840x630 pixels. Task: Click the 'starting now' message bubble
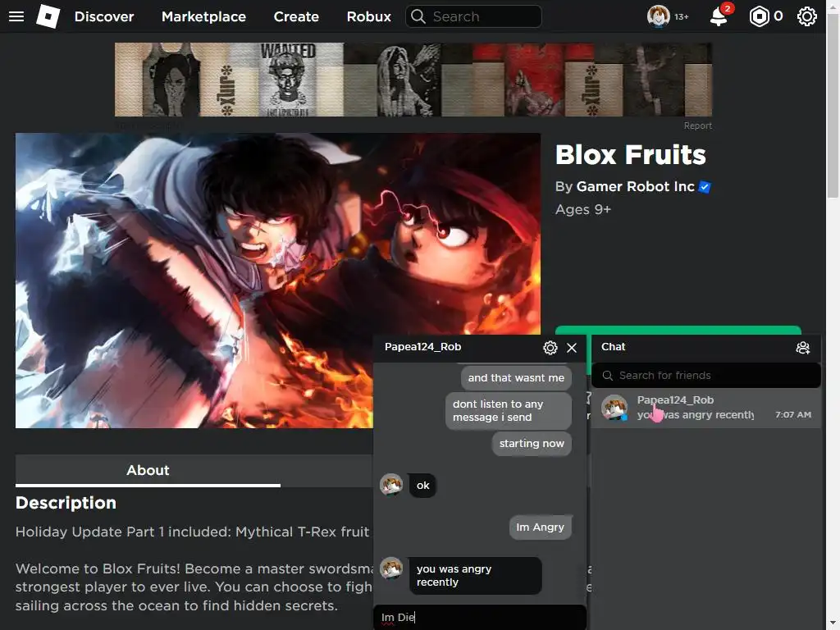532,444
